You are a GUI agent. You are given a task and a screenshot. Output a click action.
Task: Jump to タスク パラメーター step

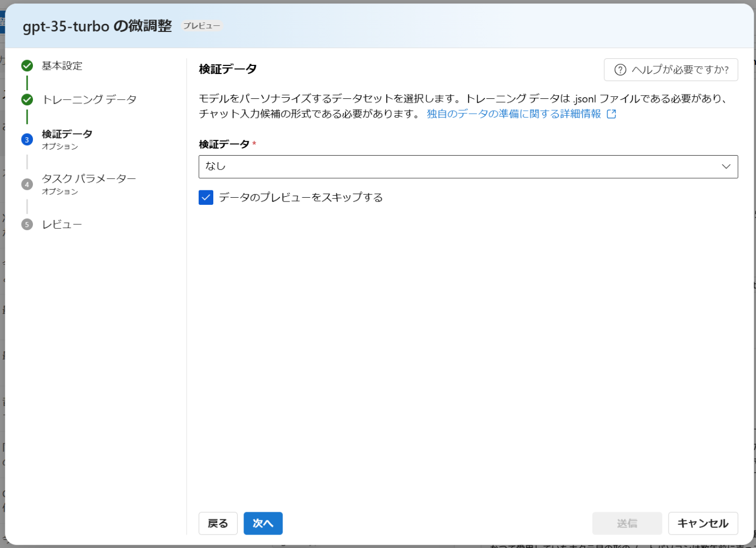[x=89, y=179]
